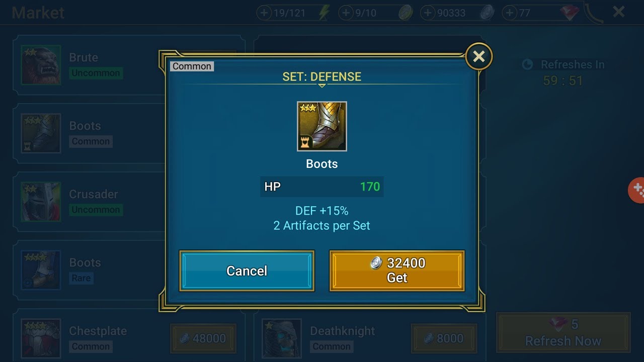This screenshot has height=362, width=644.
Task: Close the Boots artifact dialog
Action: pyautogui.click(x=478, y=56)
